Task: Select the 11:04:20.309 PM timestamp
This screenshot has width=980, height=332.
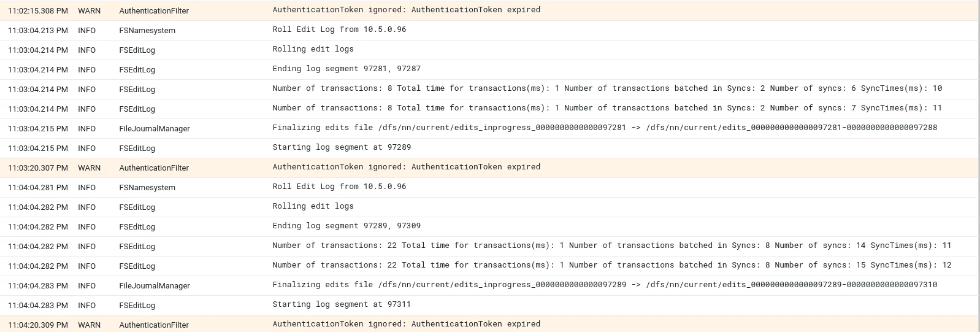Action: tap(38, 325)
